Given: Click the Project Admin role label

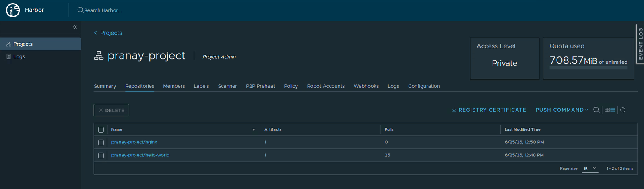Looking at the screenshot, I should click(x=219, y=57).
